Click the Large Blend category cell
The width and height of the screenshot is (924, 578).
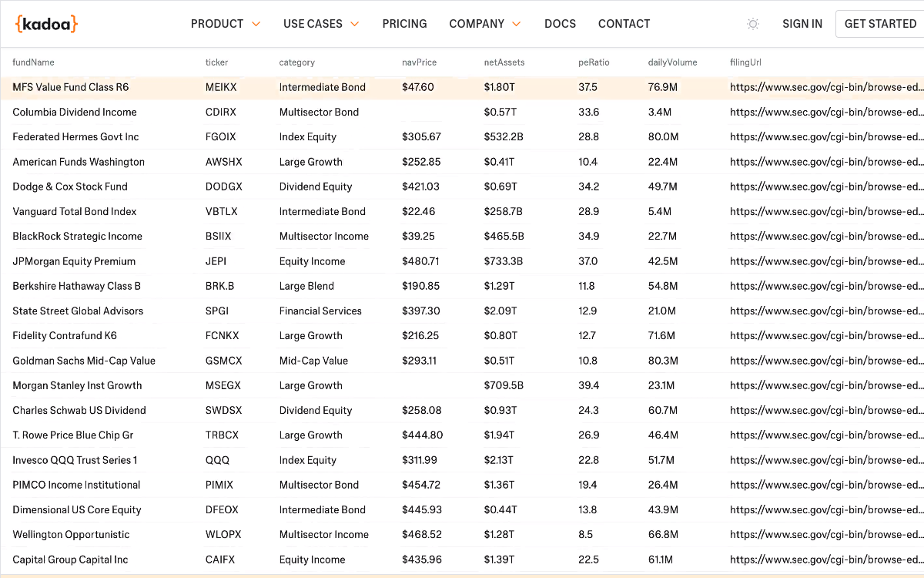306,286
